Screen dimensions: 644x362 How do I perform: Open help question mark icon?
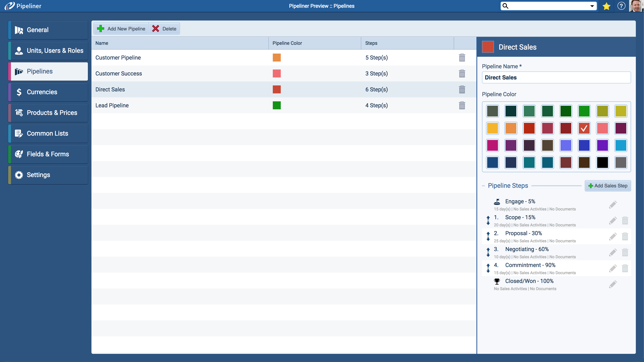(x=621, y=6)
